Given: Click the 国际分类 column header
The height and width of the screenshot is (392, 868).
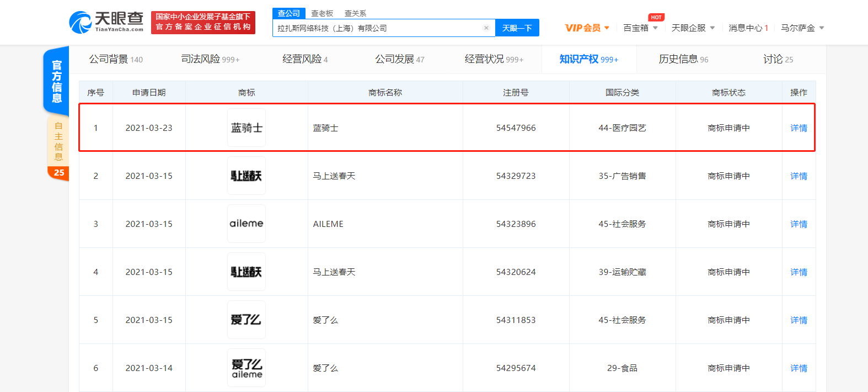Looking at the screenshot, I should [622, 92].
